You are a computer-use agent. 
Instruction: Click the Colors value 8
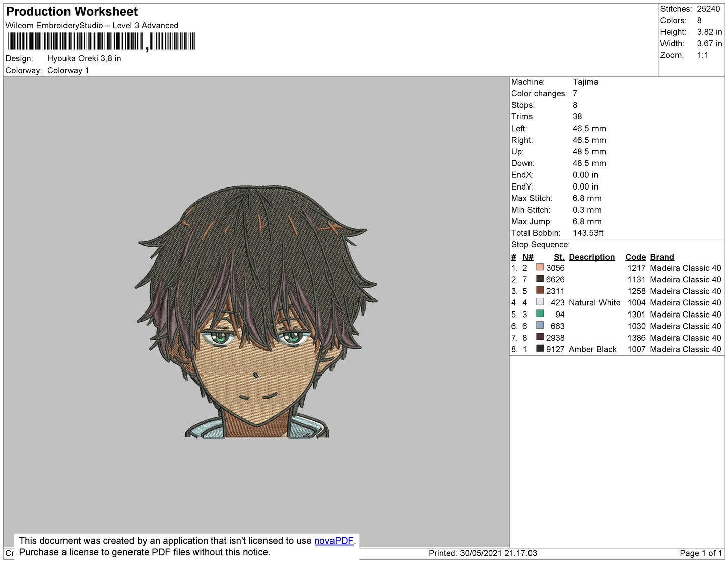[699, 20]
